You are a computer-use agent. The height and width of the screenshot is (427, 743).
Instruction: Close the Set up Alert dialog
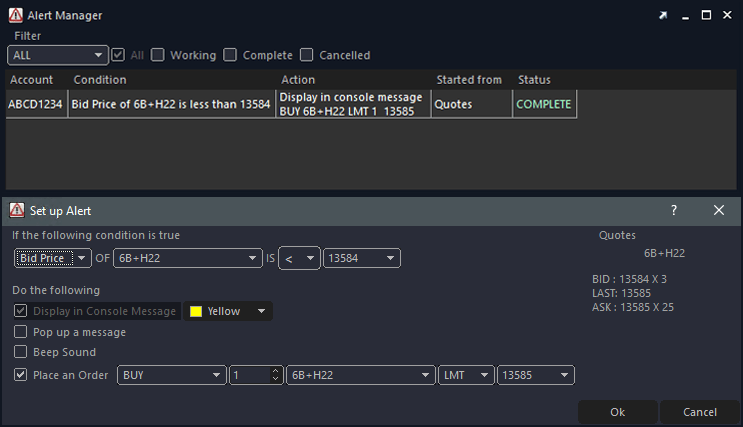pyautogui.click(x=719, y=210)
